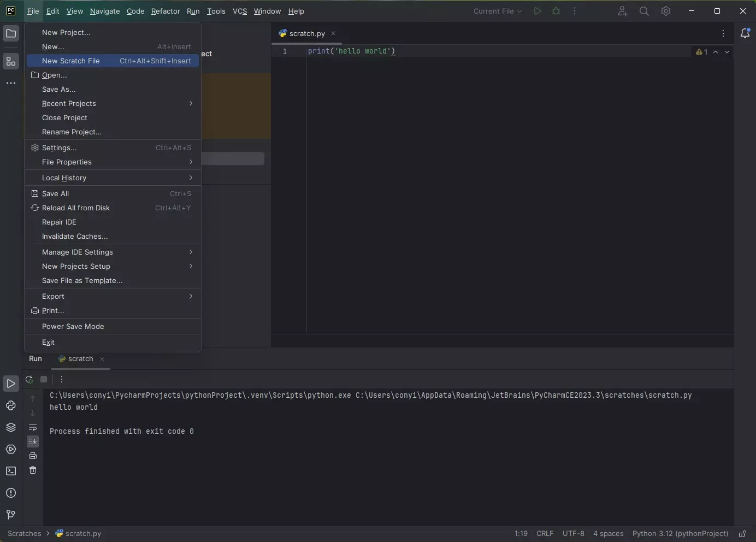Open the Terminal tool window icon
The height and width of the screenshot is (542, 756).
pyautogui.click(x=11, y=471)
